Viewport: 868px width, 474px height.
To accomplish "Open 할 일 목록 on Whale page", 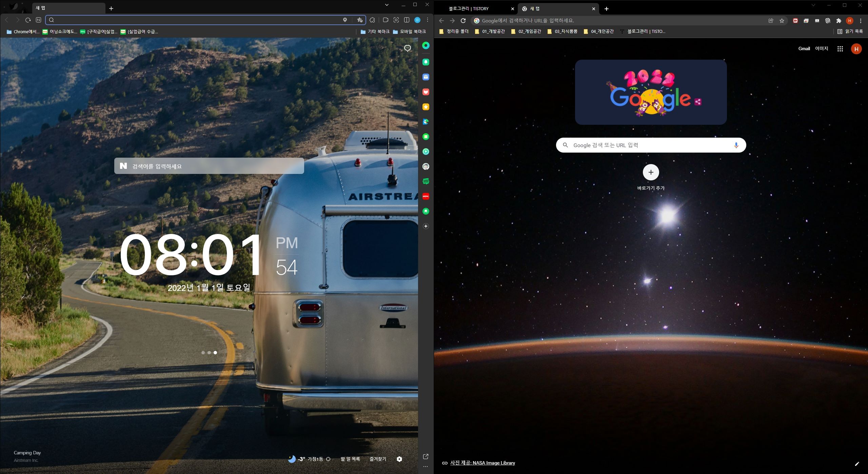I will 350,459.
